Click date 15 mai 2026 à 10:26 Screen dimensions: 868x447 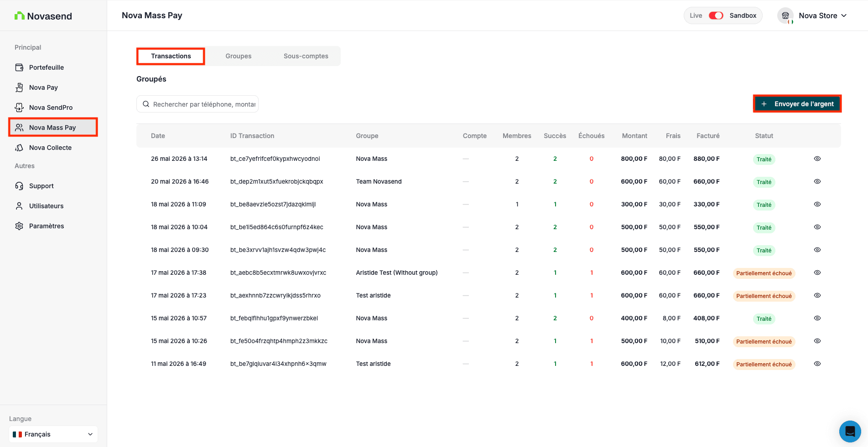(179, 341)
